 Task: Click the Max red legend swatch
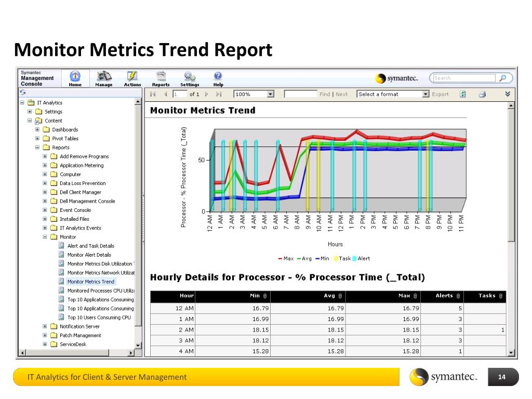[x=280, y=259]
